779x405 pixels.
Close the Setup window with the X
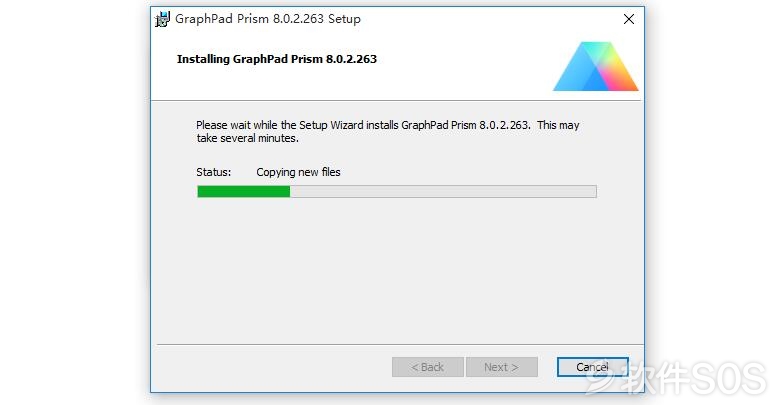click(x=628, y=19)
